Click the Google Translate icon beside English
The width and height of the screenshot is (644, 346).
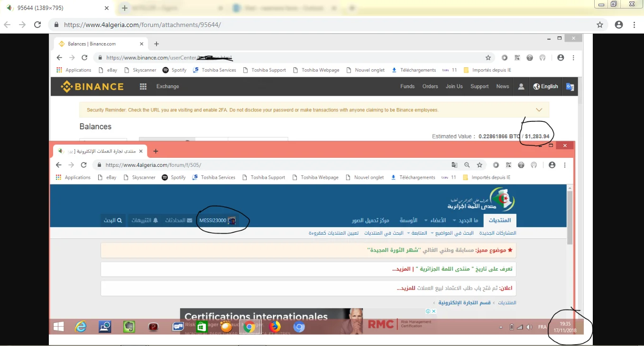[x=570, y=87]
